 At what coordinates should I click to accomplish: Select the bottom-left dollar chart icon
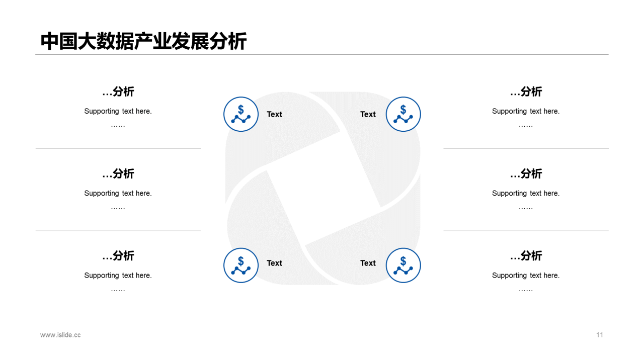coord(241,265)
